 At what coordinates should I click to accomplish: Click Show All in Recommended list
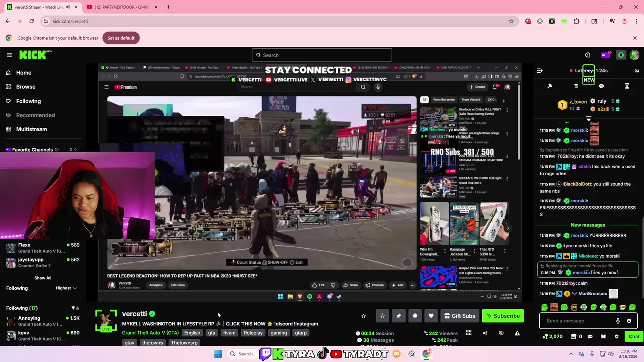[43, 278]
